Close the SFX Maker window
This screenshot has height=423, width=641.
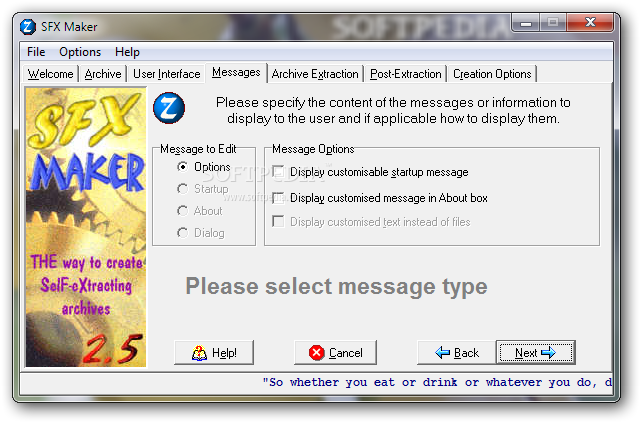pyautogui.click(x=590, y=22)
